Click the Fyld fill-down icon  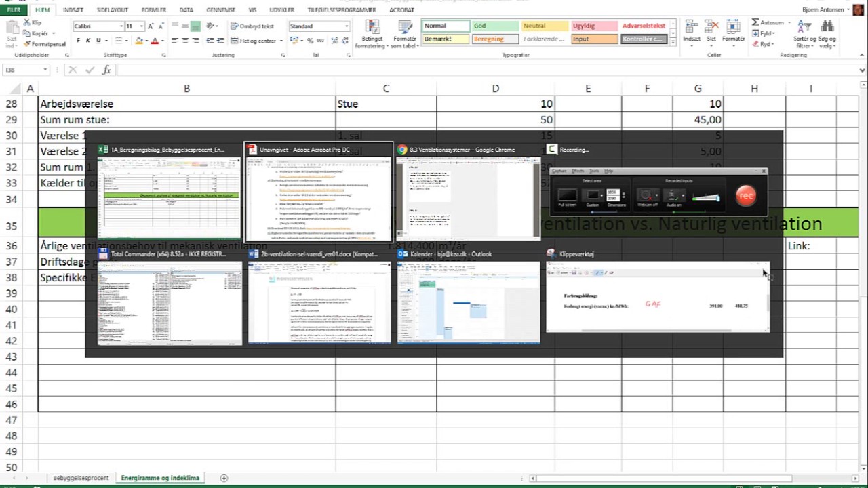pos(755,33)
